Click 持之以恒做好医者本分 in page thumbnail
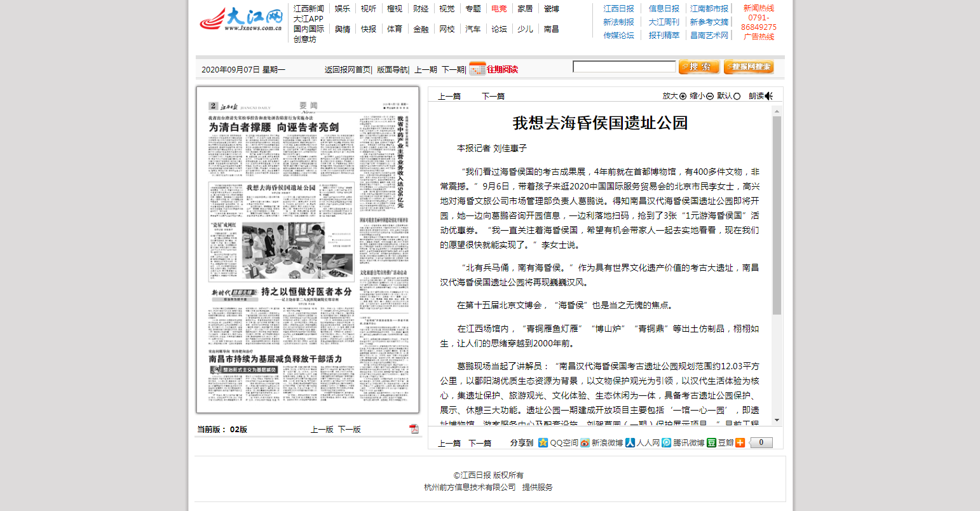 coord(306,292)
